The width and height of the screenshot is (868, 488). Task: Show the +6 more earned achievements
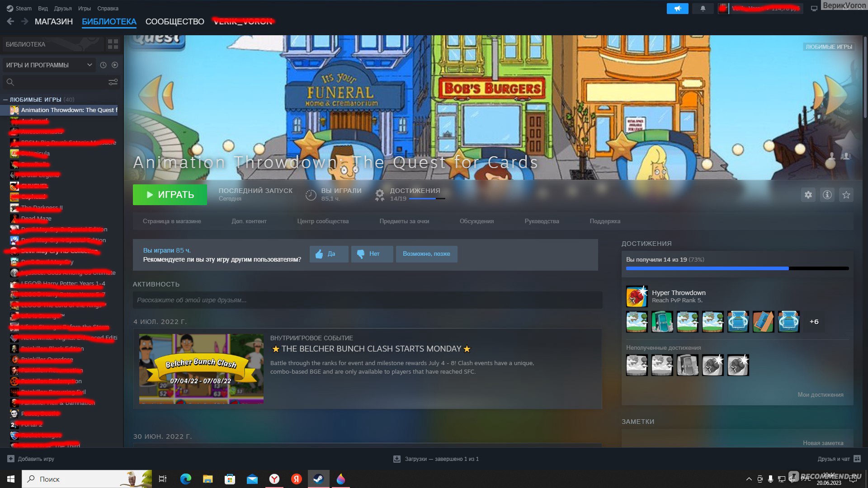coord(814,322)
